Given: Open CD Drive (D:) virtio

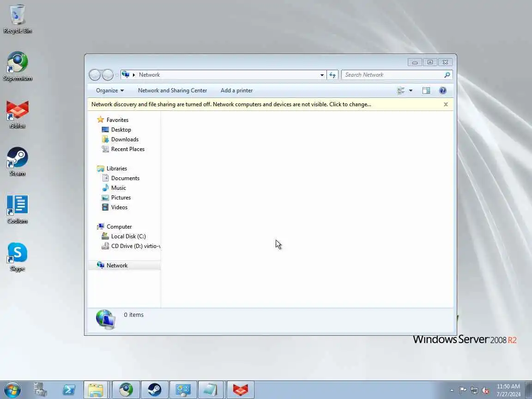Looking at the screenshot, I should [131, 246].
